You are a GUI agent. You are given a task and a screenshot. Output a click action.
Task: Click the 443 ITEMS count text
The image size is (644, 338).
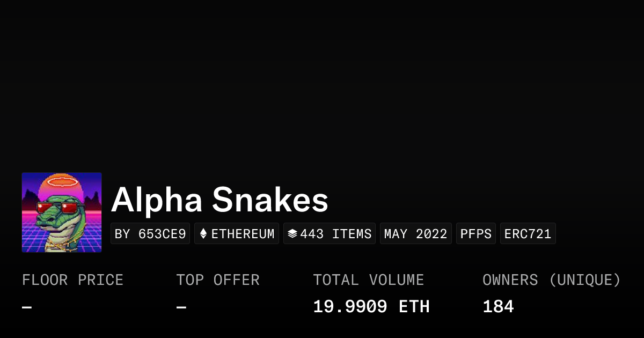coord(335,234)
